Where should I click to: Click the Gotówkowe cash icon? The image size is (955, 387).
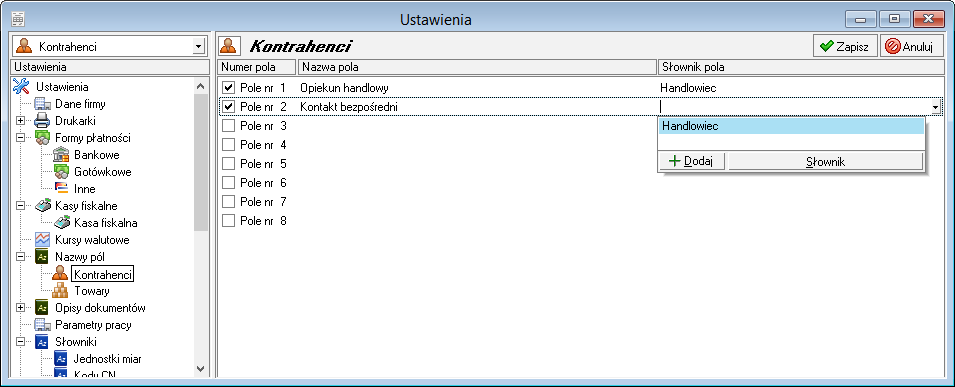61,172
